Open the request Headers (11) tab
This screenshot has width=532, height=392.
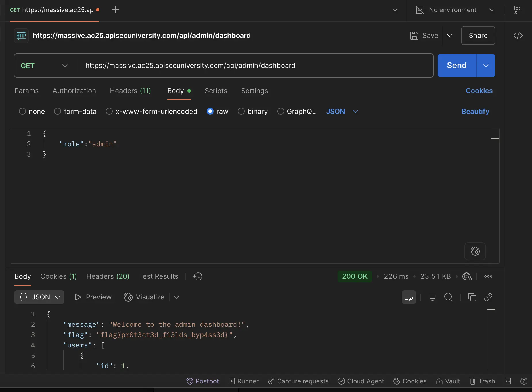coord(130,91)
